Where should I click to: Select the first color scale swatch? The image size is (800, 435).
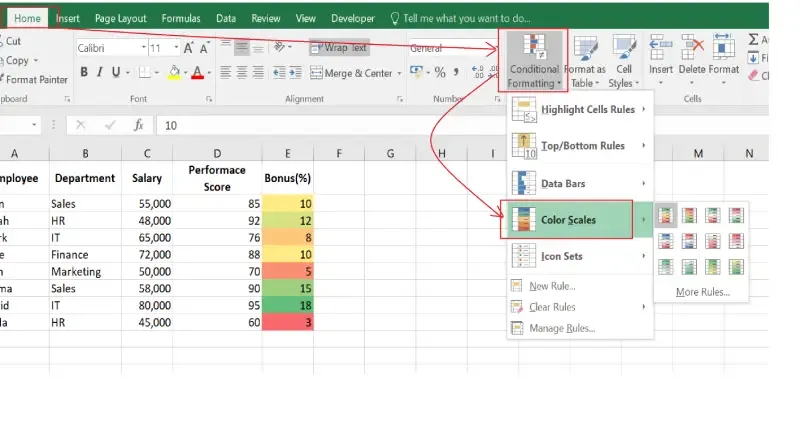(x=666, y=215)
